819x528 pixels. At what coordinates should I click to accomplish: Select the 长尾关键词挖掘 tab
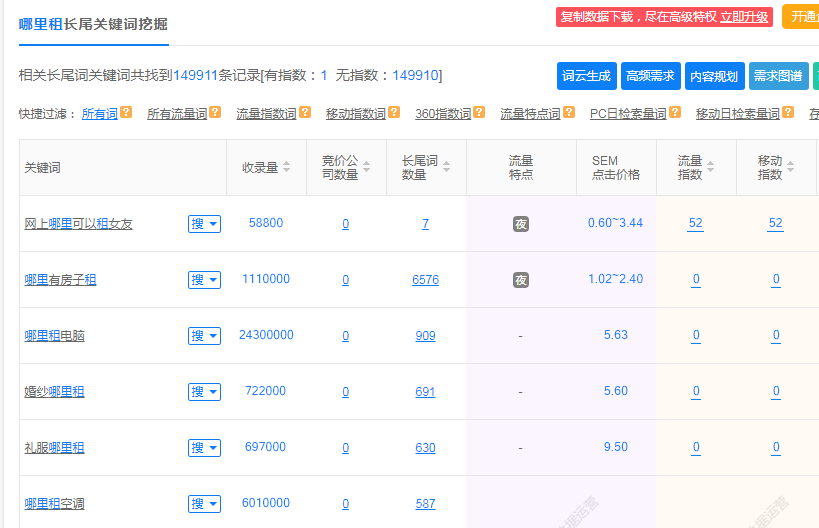[93, 24]
